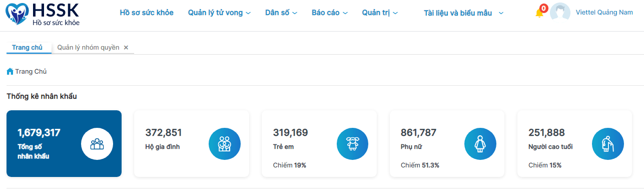Click the Người cao tuổi elderly icon
The width and height of the screenshot is (644, 189).
[x=608, y=144]
